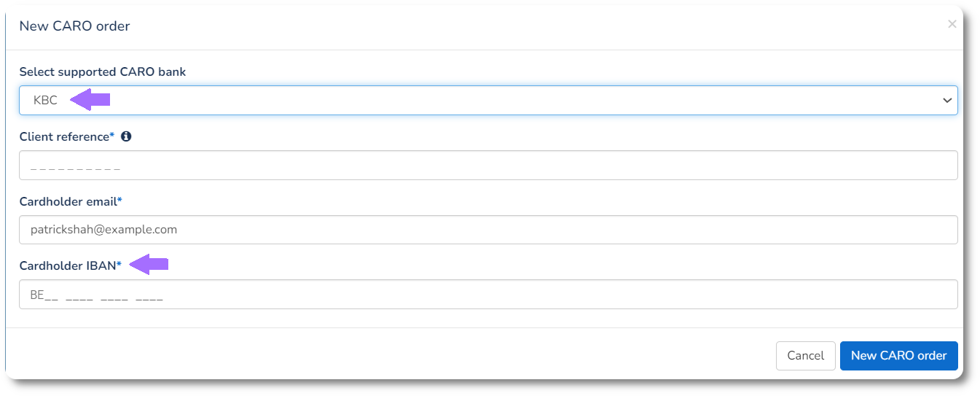Viewport: 980px width, 396px height.
Task: Click the required asterisk after Cardholder IBAN
Action: [119, 265]
